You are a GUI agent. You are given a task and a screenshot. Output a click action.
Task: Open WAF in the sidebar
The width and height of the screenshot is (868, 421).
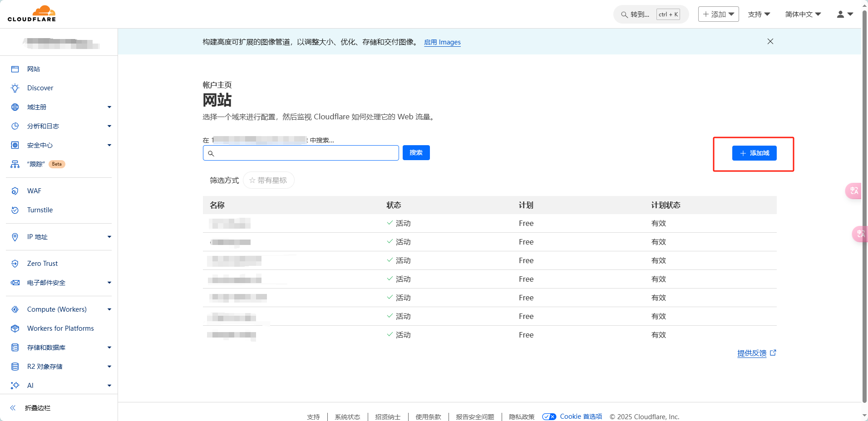(34, 191)
